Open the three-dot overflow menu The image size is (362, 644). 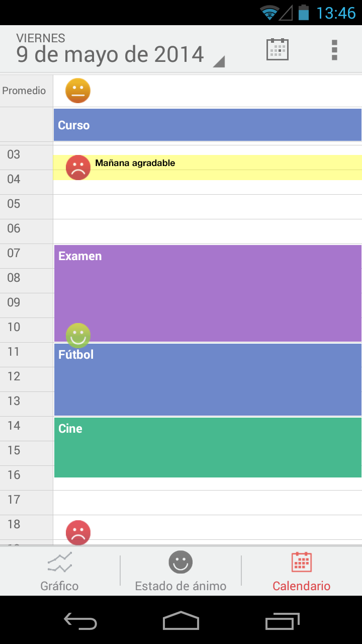(x=334, y=49)
